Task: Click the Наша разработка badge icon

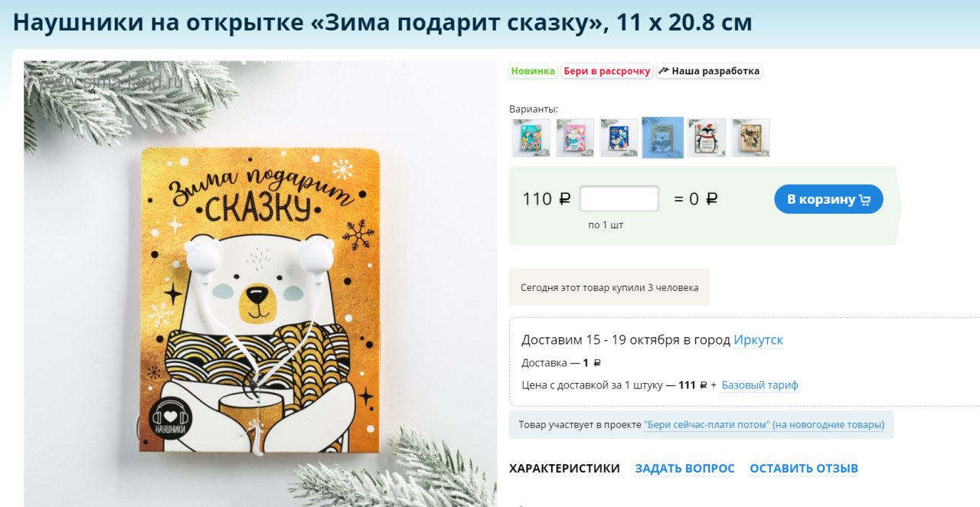Action: click(664, 71)
